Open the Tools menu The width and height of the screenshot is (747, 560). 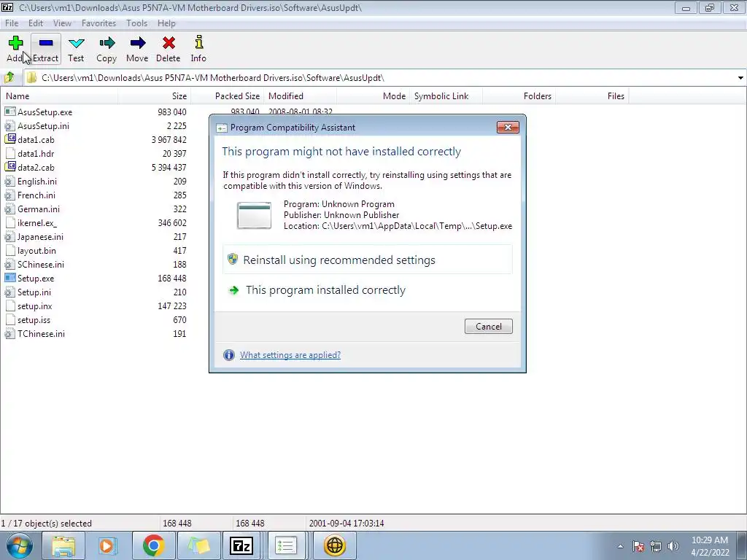[136, 23]
